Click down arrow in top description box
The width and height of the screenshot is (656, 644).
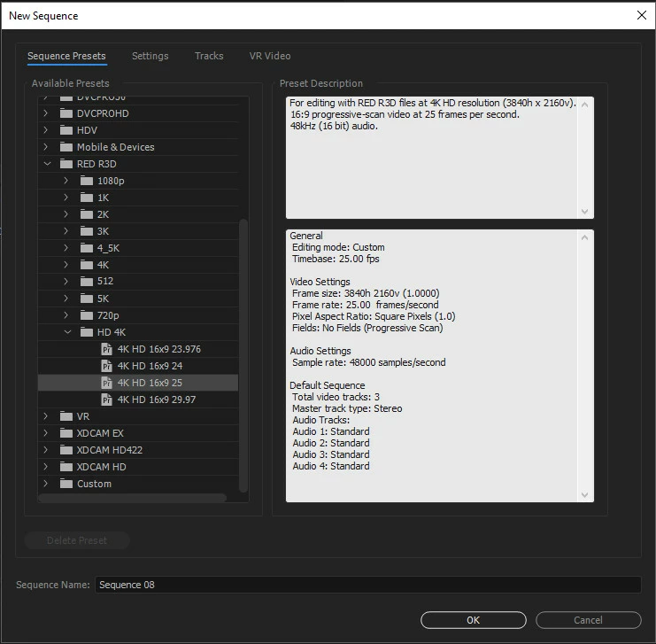pyautogui.click(x=585, y=212)
